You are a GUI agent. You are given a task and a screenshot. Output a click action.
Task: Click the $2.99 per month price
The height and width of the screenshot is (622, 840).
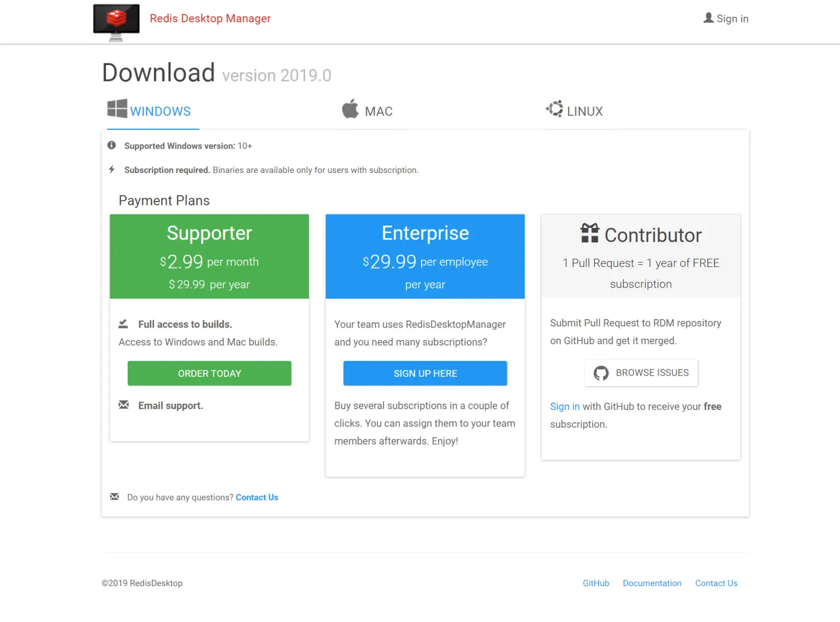209,261
